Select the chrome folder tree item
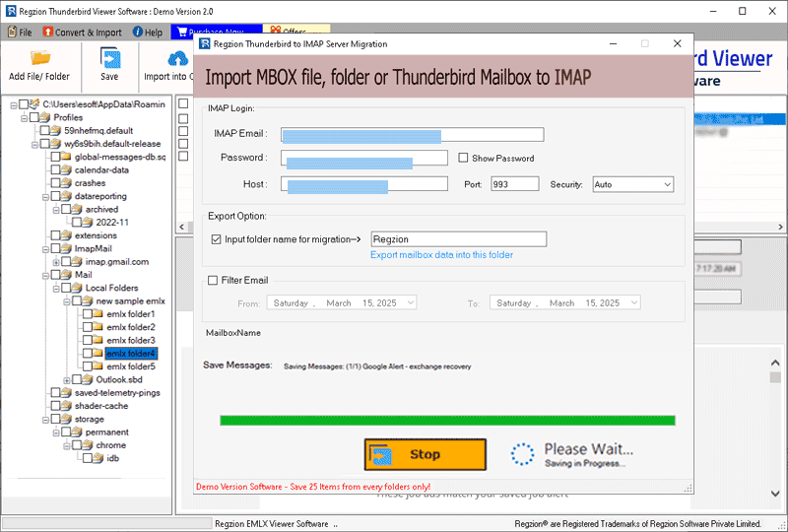This screenshot has width=788, height=532. click(110, 445)
